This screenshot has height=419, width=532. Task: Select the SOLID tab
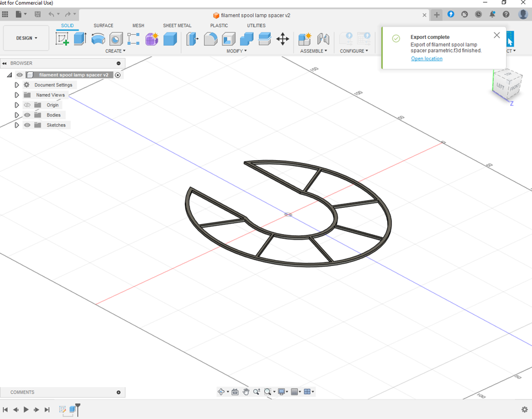coord(67,25)
